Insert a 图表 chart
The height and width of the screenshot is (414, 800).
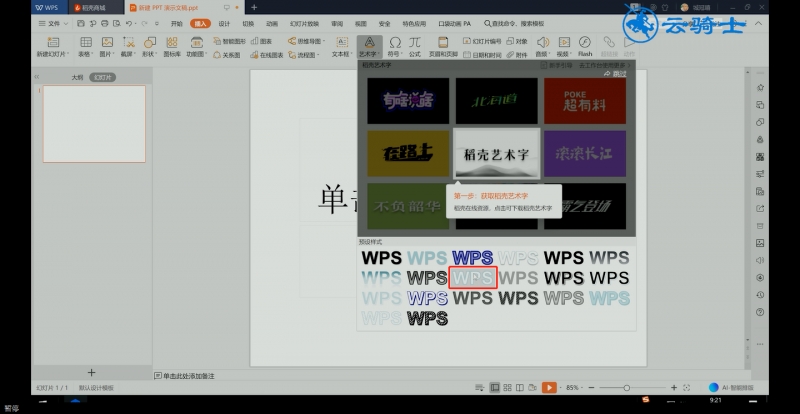coord(261,41)
